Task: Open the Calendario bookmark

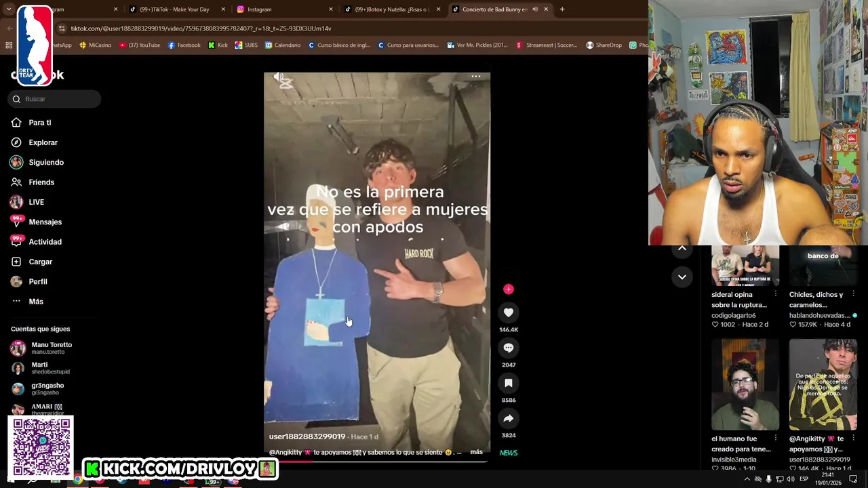Action: pyautogui.click(x=283, y=45)
